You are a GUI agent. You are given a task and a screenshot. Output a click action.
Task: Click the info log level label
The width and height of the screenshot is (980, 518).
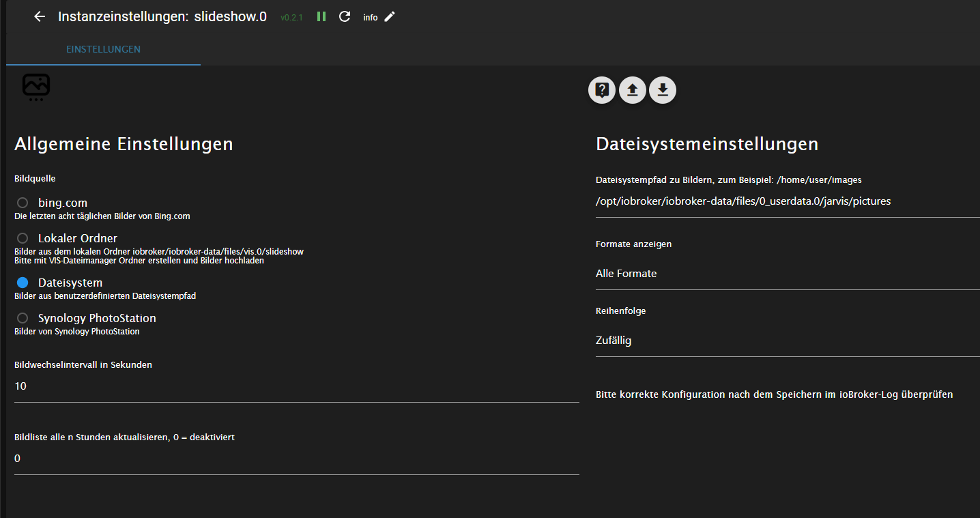click(x=371, y=18)
